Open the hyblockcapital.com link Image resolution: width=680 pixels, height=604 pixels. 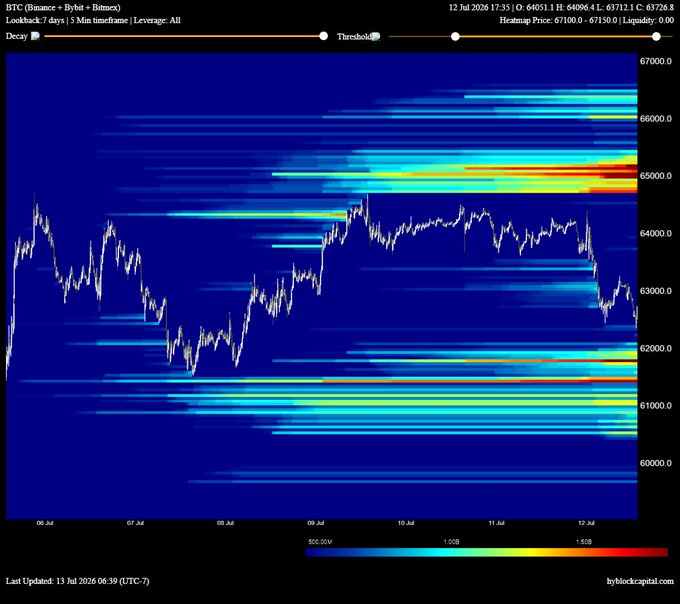[x=640, y=581]
